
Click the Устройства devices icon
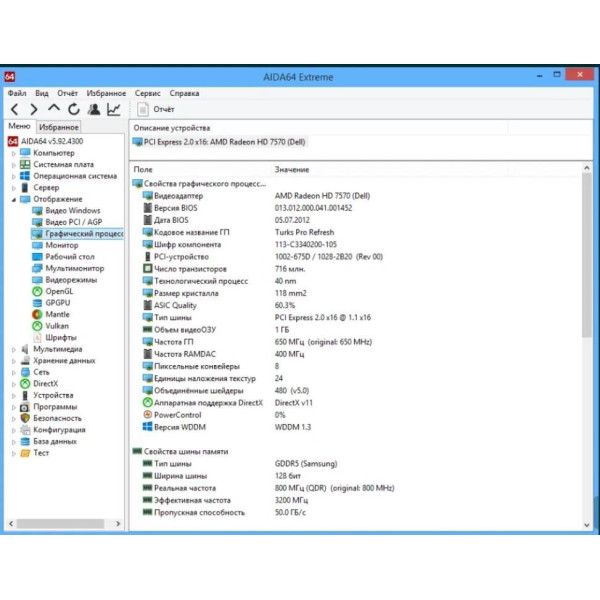tap(25, 395)
